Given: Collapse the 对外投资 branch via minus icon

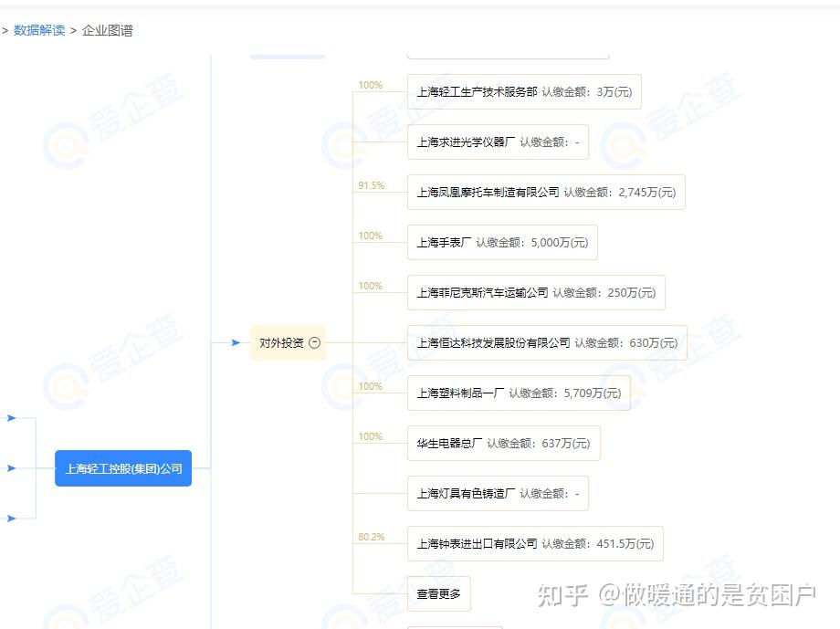Looking at the screenshot, I should tap(315, 343).
